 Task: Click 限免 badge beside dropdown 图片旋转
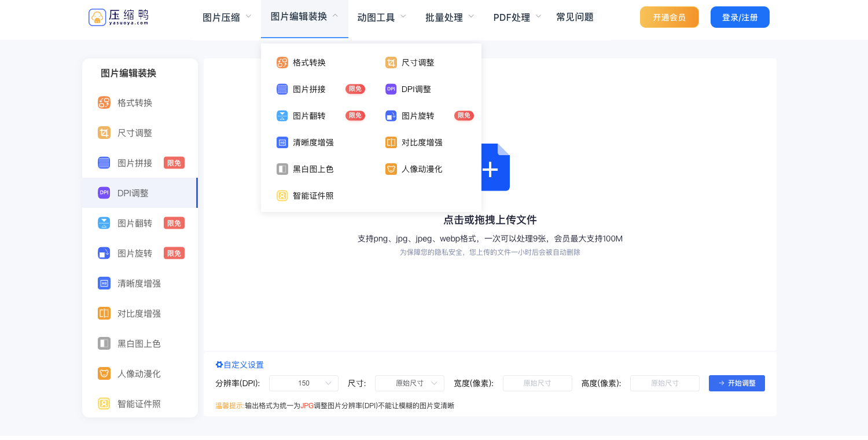tap(464, 116)
